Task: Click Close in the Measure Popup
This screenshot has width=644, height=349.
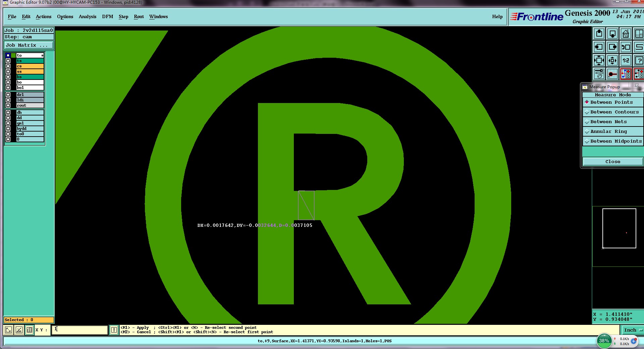Action: tap(613, 162)
